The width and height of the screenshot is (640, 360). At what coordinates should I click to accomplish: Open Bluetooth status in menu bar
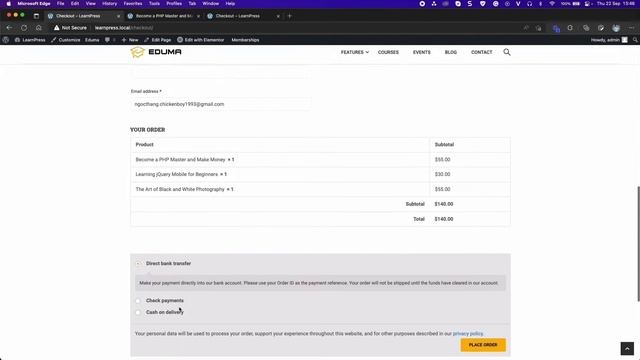540,4
